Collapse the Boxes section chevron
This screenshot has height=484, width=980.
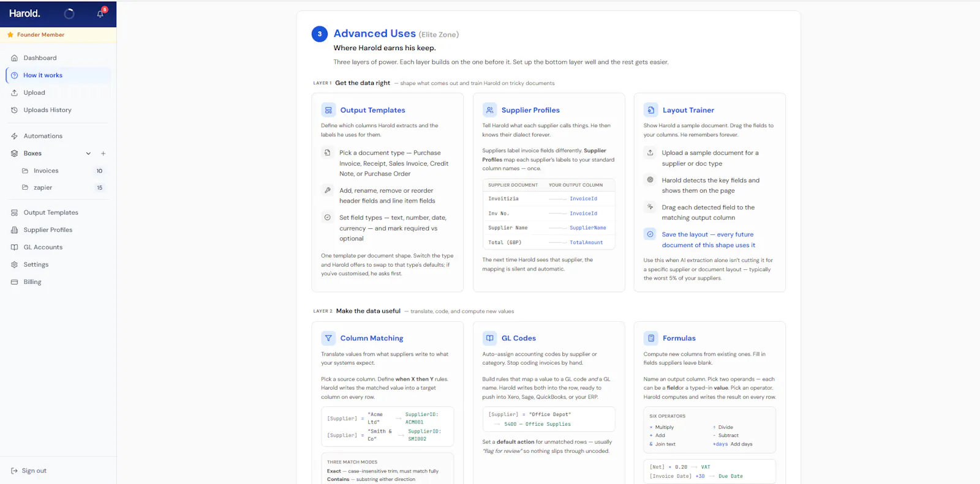point(88,154)
